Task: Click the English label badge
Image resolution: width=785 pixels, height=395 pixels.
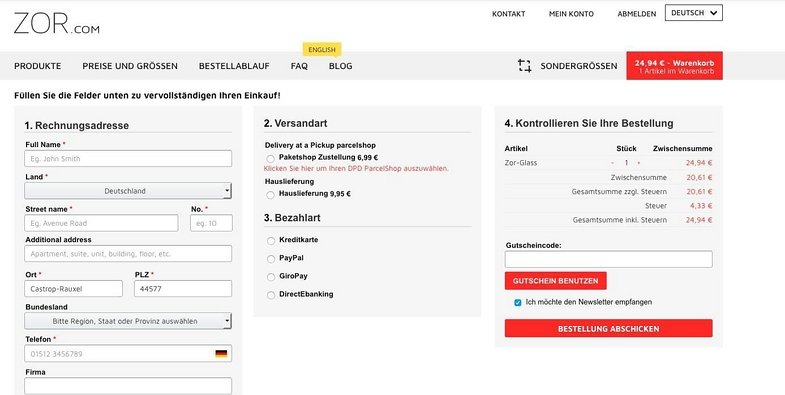Action: (322, 50)
